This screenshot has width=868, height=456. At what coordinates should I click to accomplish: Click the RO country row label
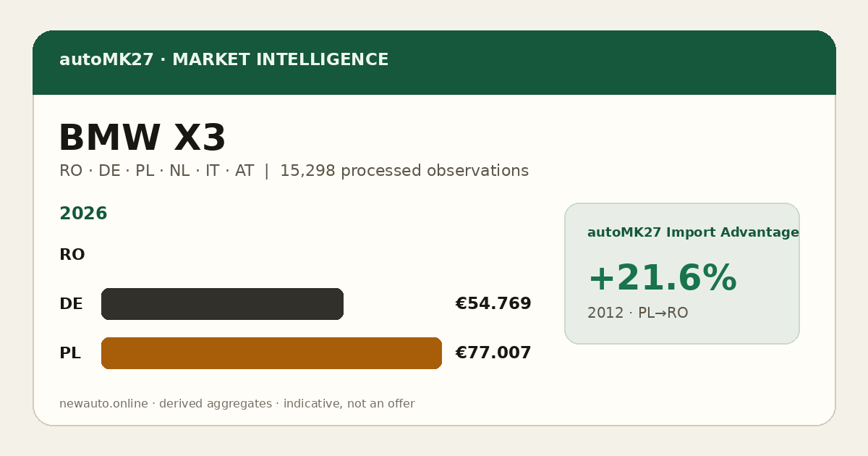click(72, 255)
